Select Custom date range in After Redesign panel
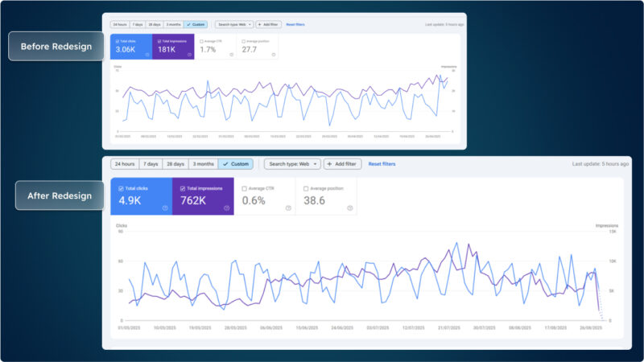Viewport: 644px width, 362px height. (x=235, y=163)
